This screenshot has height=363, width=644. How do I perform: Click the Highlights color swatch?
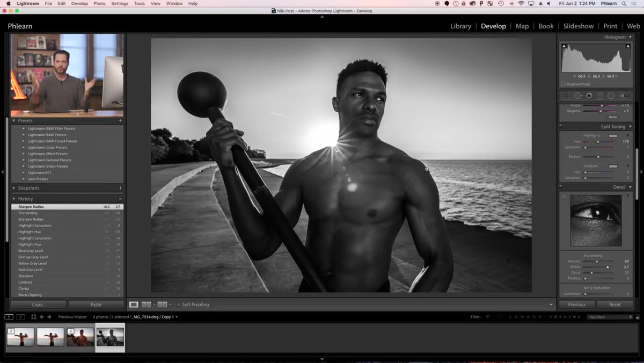point(613,135)
